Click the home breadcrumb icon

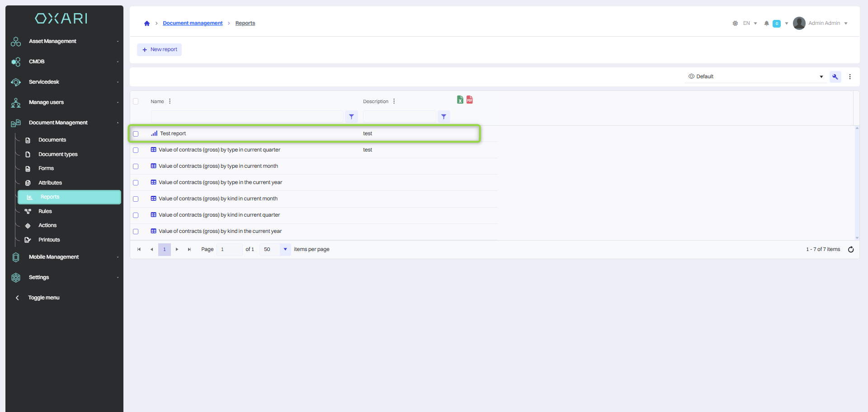pos(147,24)
